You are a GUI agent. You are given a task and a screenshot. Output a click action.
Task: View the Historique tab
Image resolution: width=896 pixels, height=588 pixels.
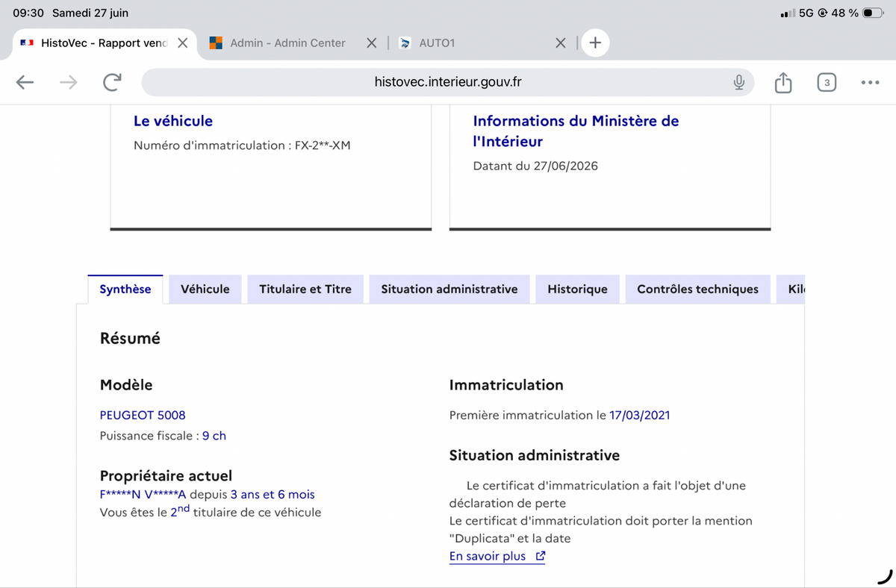click(577, 289)
